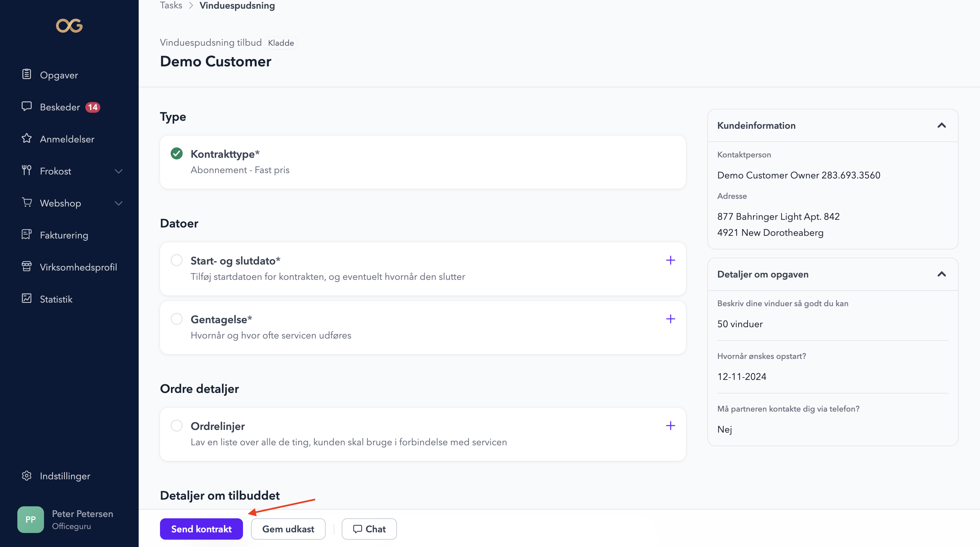Open Beskeder with 14 unread
Screen dimensions: 980x547
[60, 107]
